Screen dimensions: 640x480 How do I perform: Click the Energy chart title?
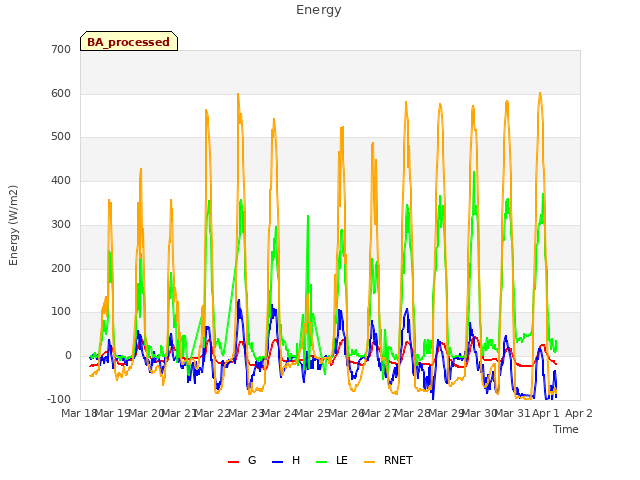coord(318,10)
